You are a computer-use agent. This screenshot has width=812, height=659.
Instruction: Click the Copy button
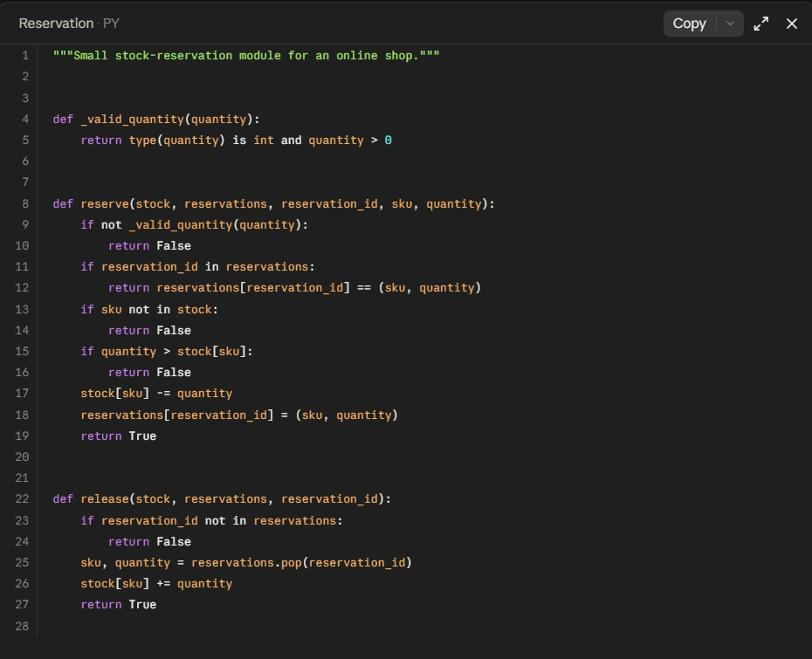tap(689, 24)
